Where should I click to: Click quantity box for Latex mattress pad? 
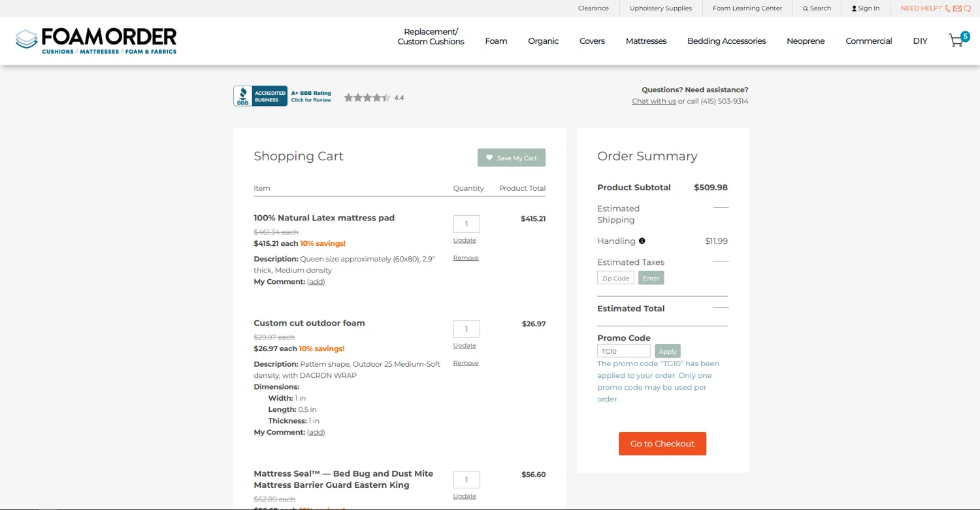466,224
